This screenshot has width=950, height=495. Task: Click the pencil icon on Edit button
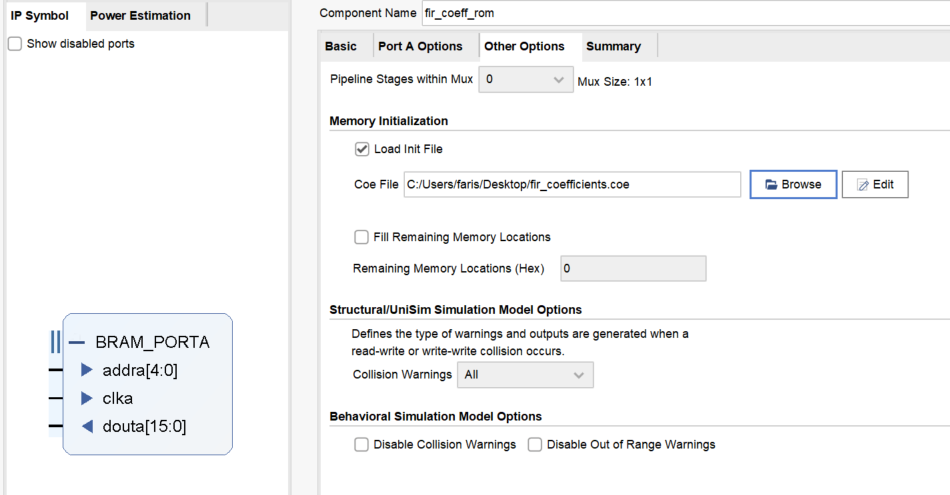click(x=863, y=185)
